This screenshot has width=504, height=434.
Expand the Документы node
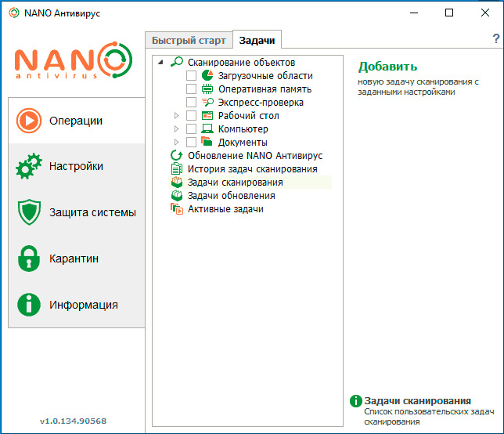(176, 142)
